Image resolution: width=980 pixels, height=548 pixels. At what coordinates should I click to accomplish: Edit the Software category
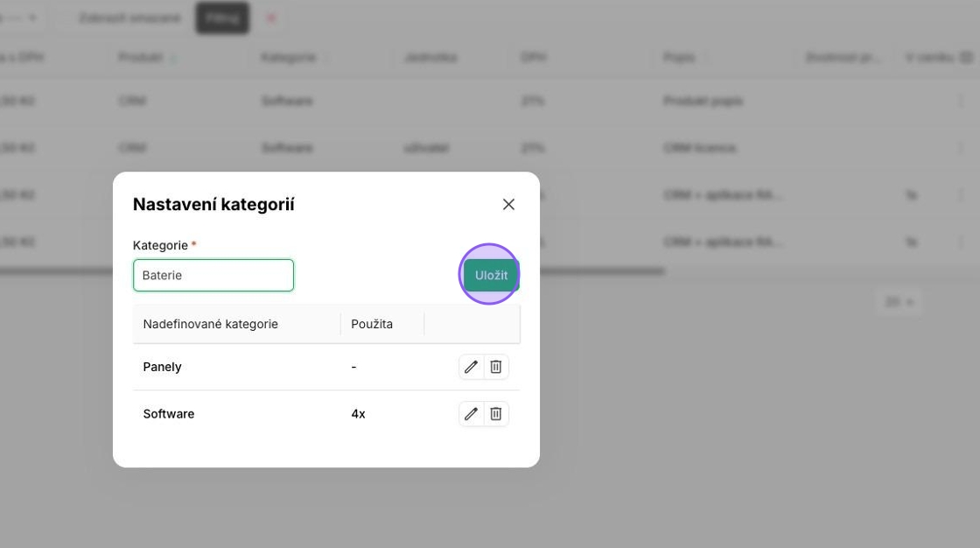tap(471, 414)
